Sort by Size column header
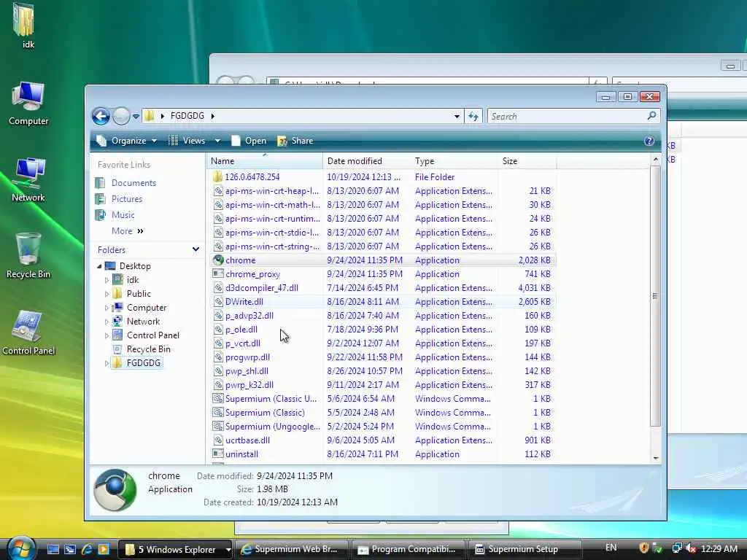The image size is (747, 560). tap(527, 161)
